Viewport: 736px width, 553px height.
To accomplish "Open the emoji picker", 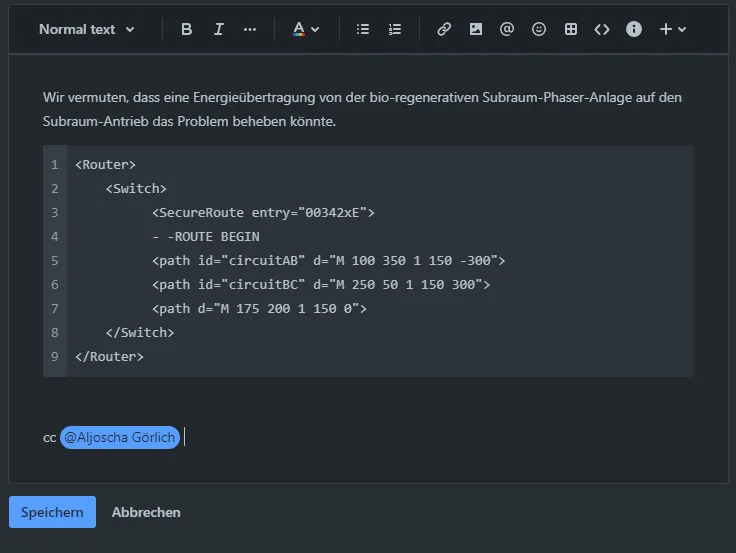I will pyautogui.click(x=539, y=30).
